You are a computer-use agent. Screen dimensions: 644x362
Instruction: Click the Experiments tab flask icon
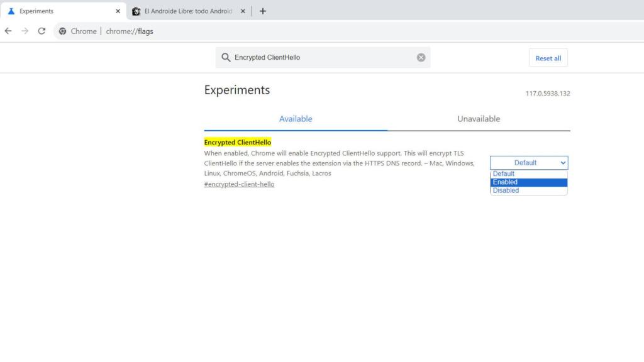point(11,11)
